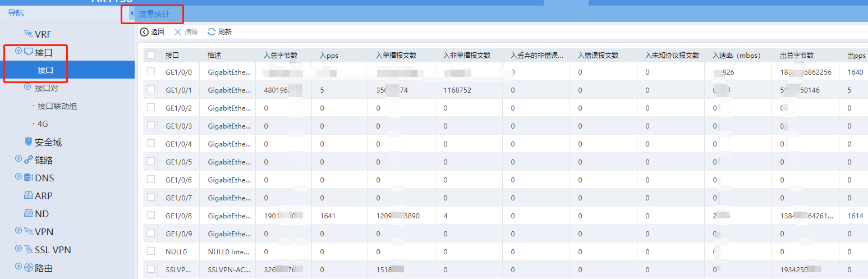Sort by the 出总字节数 column header
This screenshot has height=279, width=868.
(797, 56)
